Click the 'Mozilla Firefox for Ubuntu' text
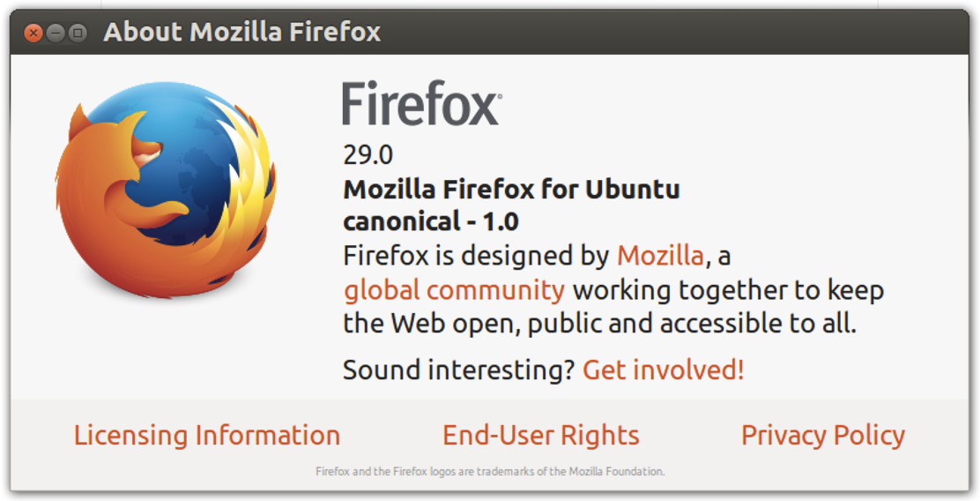Viewport: 980px width, 501px height. tap(511, 189)
